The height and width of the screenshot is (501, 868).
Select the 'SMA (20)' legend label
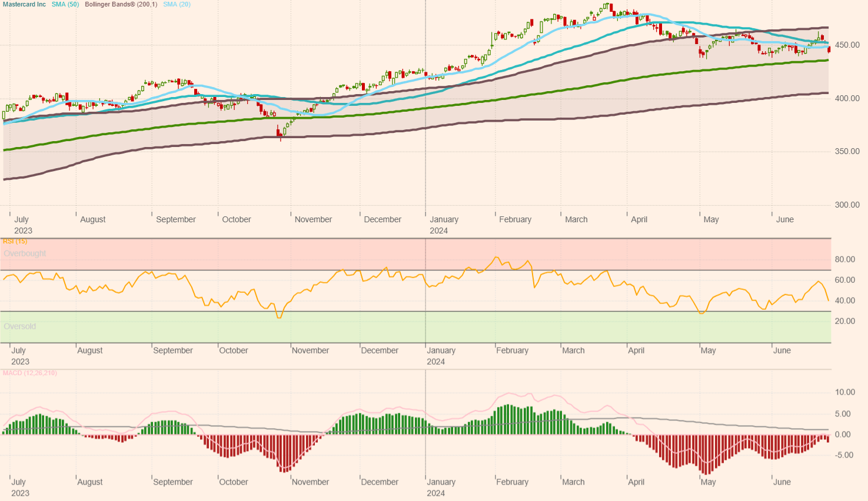177,4
